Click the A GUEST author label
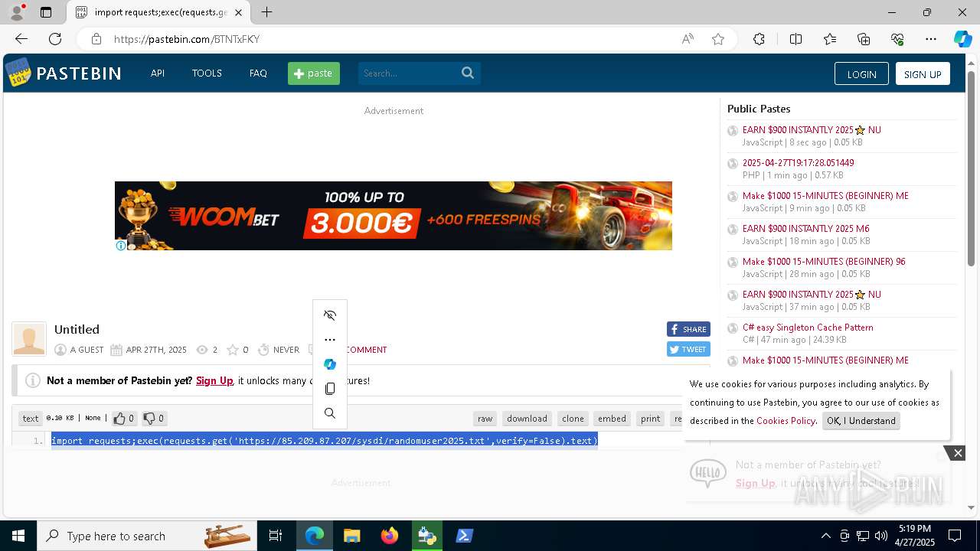Viewport: 980px width, 551px height. click(87, 350)
